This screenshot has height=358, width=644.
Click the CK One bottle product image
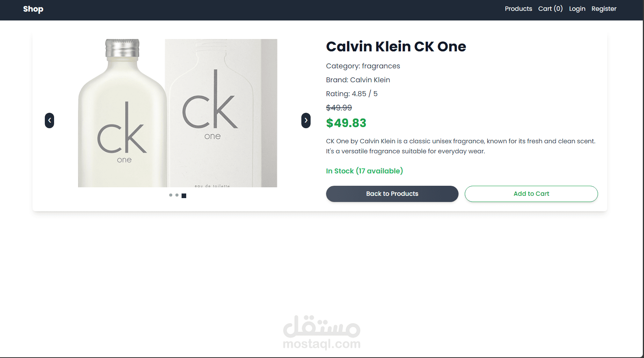[122, 113]
